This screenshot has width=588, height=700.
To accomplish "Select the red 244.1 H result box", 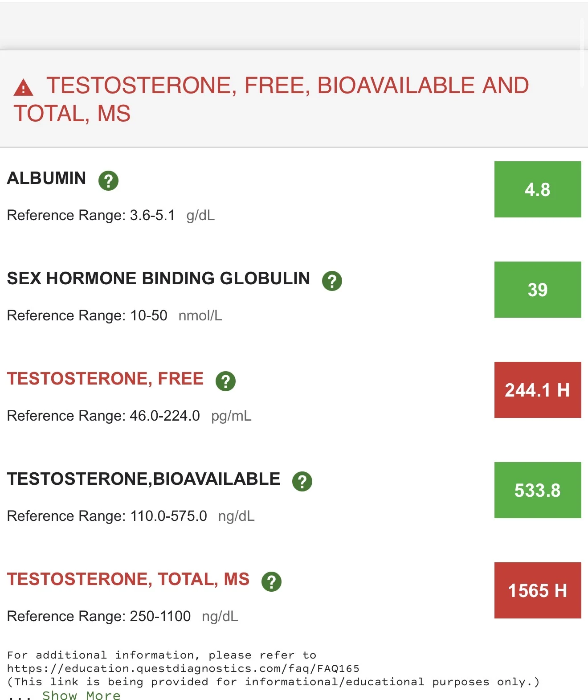I will 538,390.
